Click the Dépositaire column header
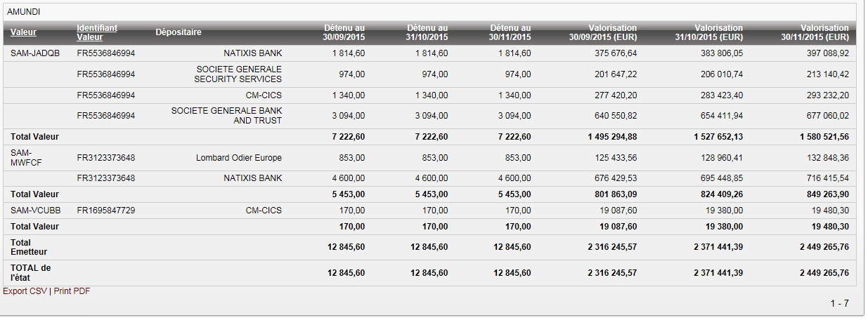Viewport: 868px width, 320px height. pyautogui.click(x=179, y=32)
